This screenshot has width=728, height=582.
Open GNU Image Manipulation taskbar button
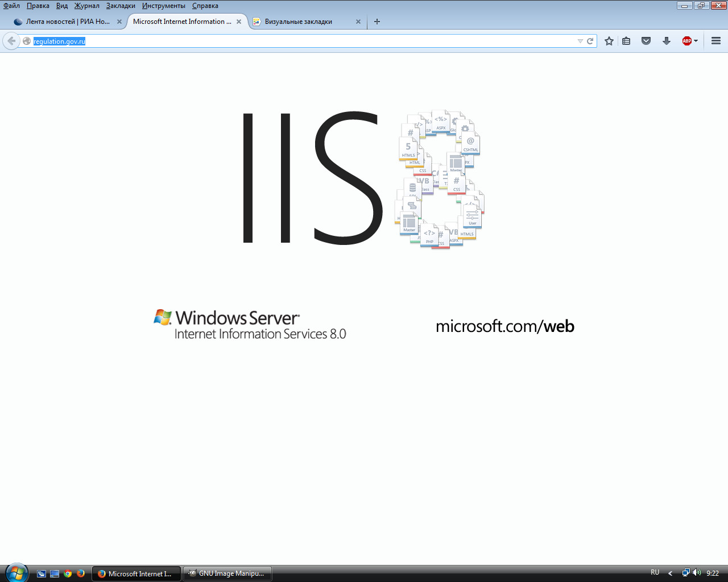pos(227,573)
